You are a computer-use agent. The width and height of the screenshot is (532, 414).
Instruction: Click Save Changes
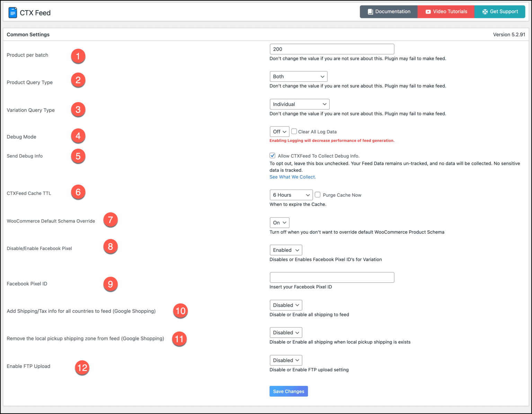coord(289,391)
